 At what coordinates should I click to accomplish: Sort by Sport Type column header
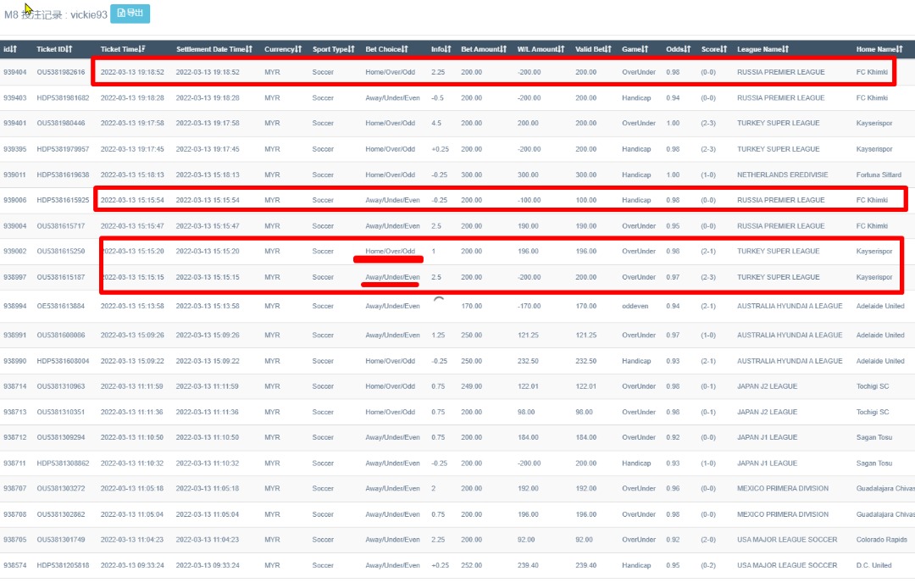334,49
